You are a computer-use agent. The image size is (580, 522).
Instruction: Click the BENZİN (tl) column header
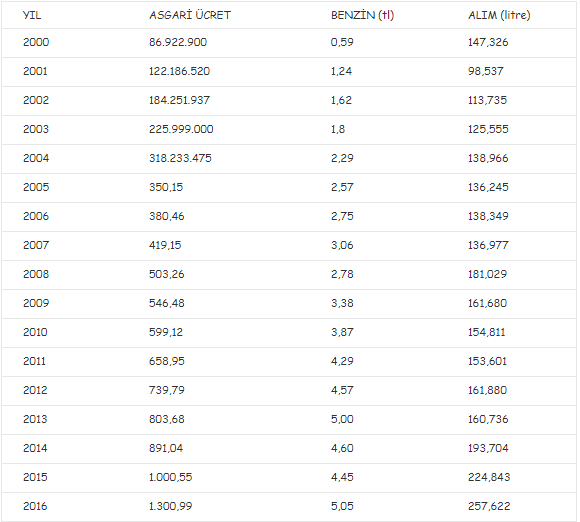click(362, 15)
